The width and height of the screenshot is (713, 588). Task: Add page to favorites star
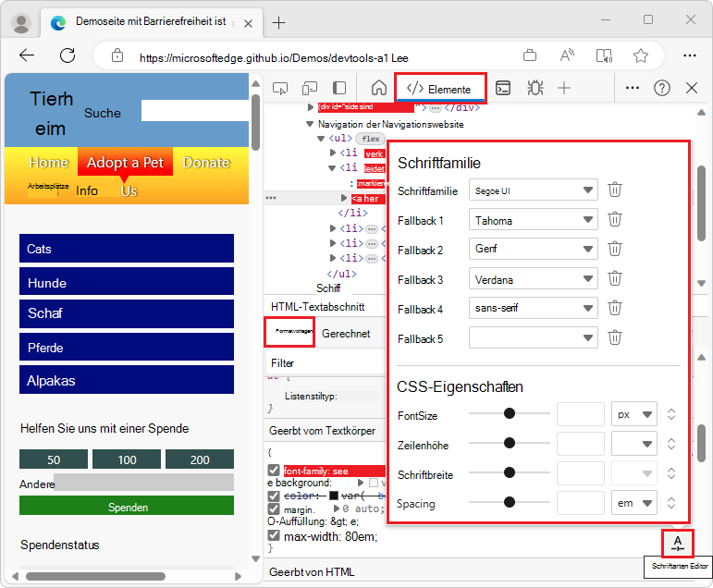(x=641, y=55)
